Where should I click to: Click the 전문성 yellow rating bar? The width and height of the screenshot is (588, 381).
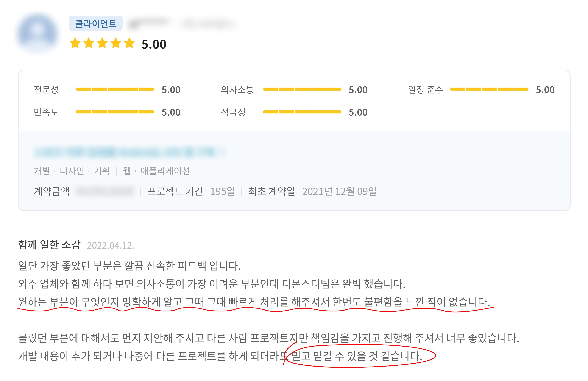115,89
